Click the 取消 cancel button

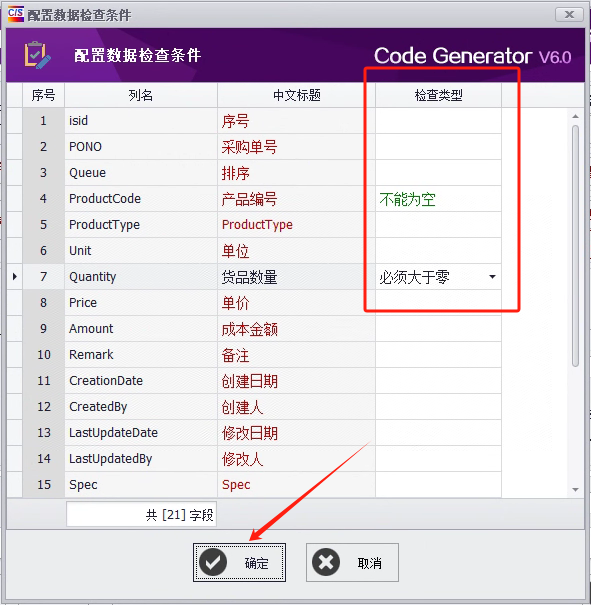352,563
